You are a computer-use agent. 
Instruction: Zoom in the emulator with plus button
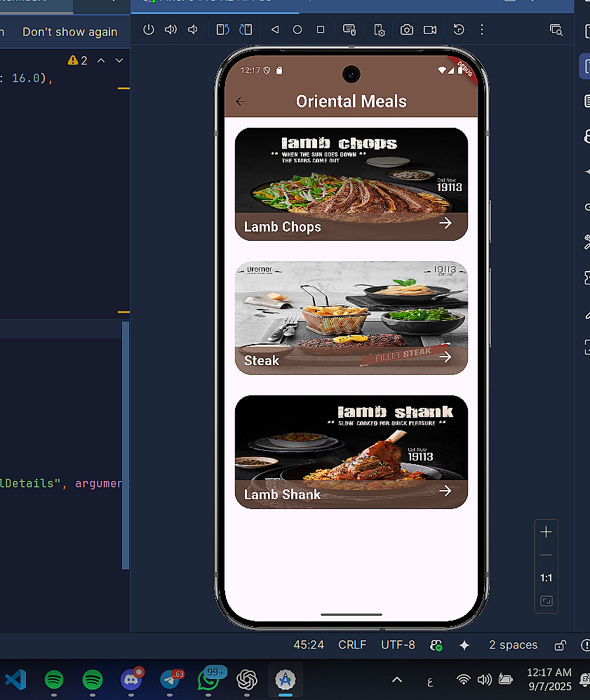click(x=546, y=531)
